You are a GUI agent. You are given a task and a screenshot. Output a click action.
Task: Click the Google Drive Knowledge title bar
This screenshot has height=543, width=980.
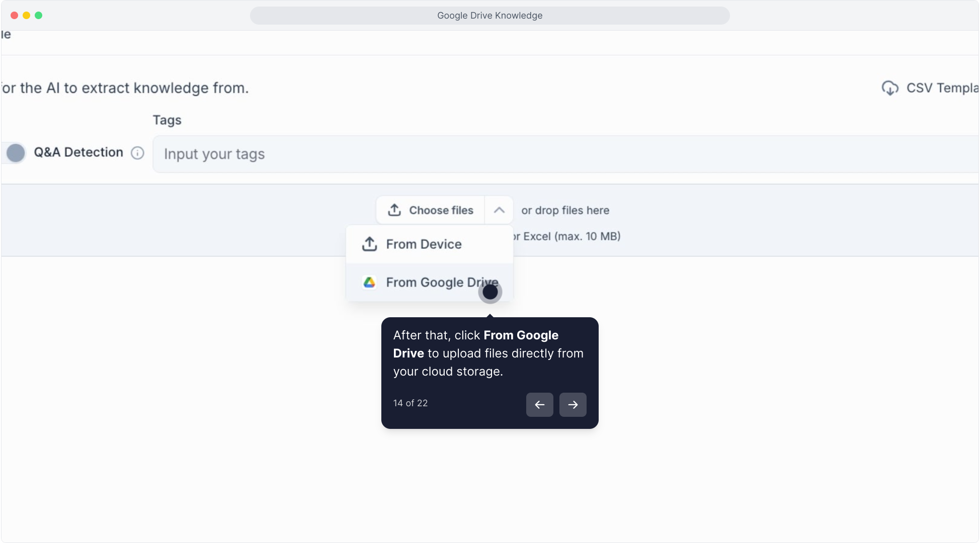(489, 16)
